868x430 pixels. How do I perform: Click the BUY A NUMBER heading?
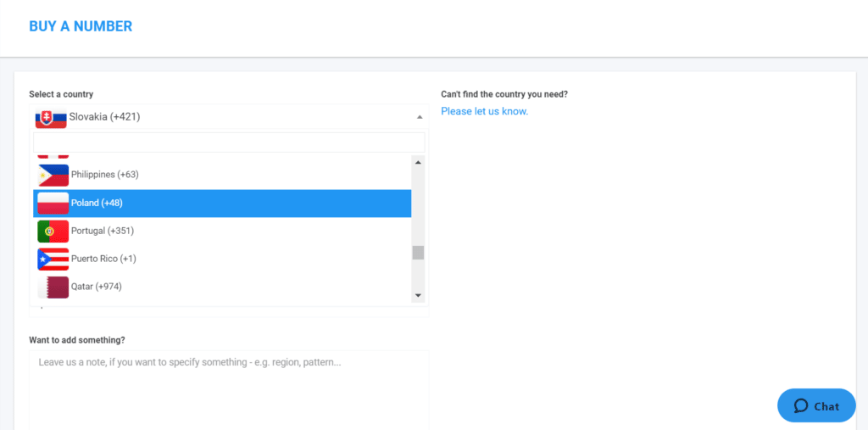[81, 26]
